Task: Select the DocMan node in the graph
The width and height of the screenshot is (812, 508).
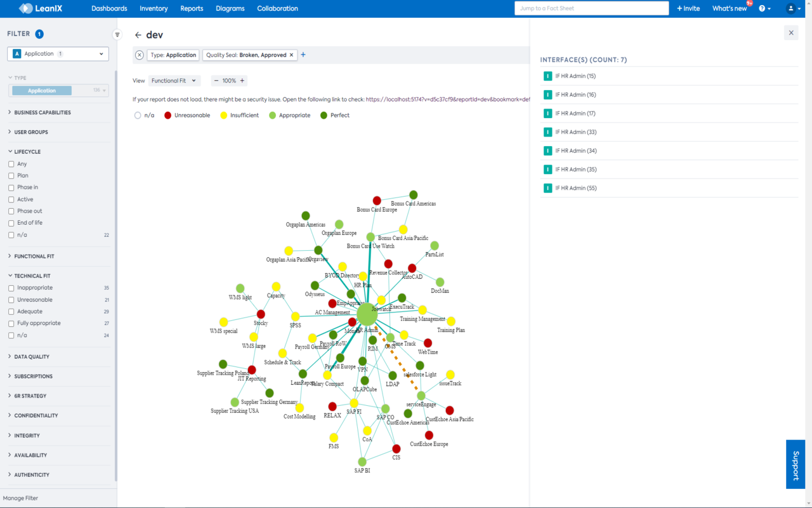Action: point(440,282)
